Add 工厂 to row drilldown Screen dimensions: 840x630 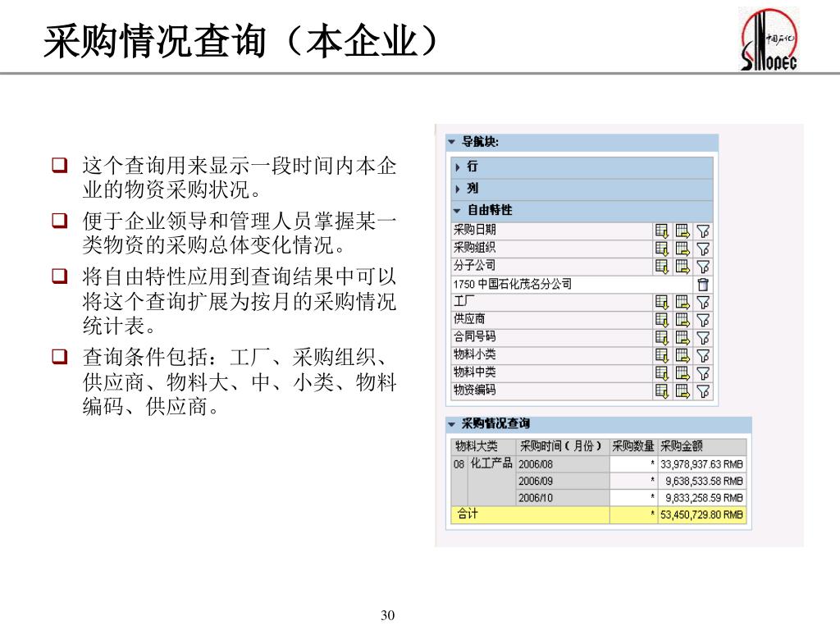coord(662,302)
